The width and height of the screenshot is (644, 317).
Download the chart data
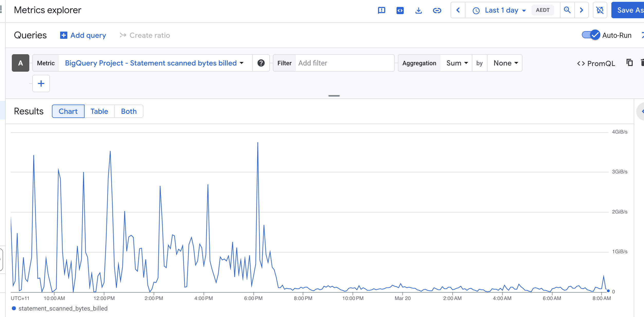[418, 10]
